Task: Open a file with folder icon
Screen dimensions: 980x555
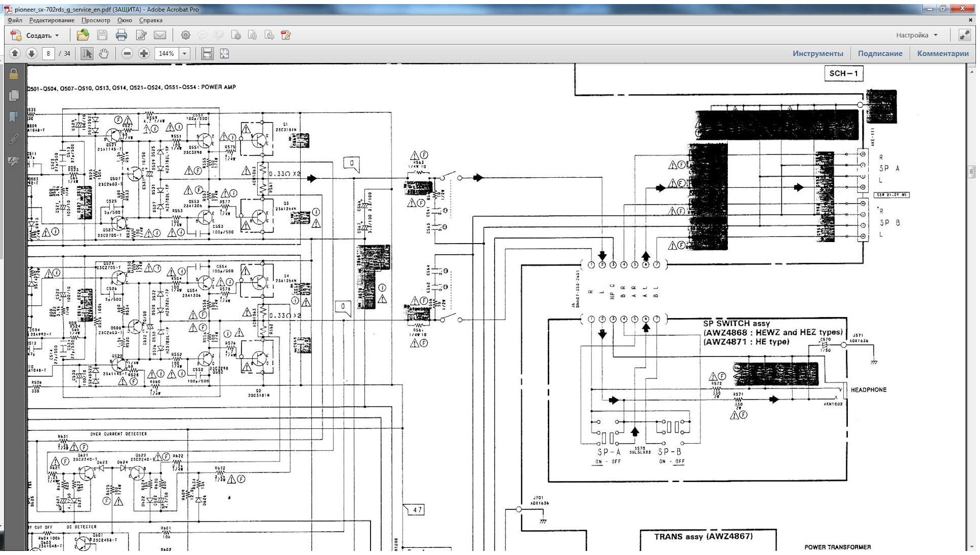Action: [83, 35]
